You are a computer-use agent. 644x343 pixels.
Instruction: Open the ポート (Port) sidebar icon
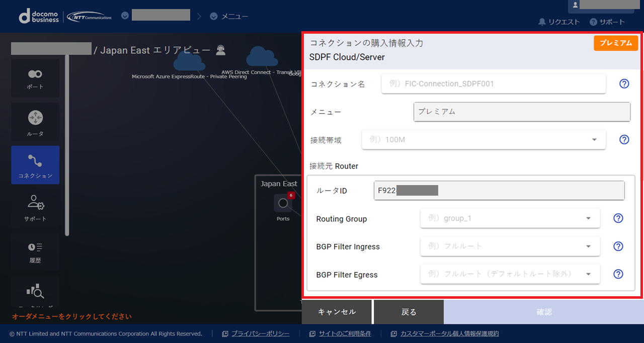pyautogui.click(x=35, y=78)
